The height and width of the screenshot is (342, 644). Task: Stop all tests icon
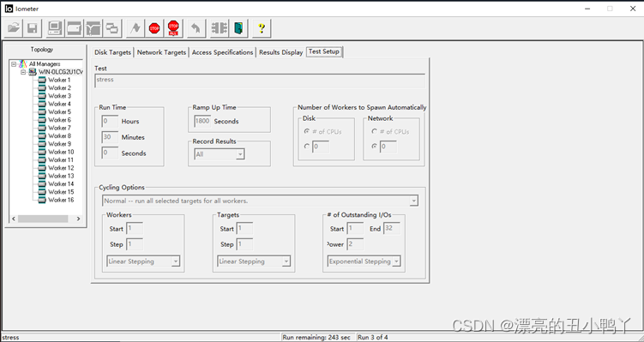[x=173, y=28]
